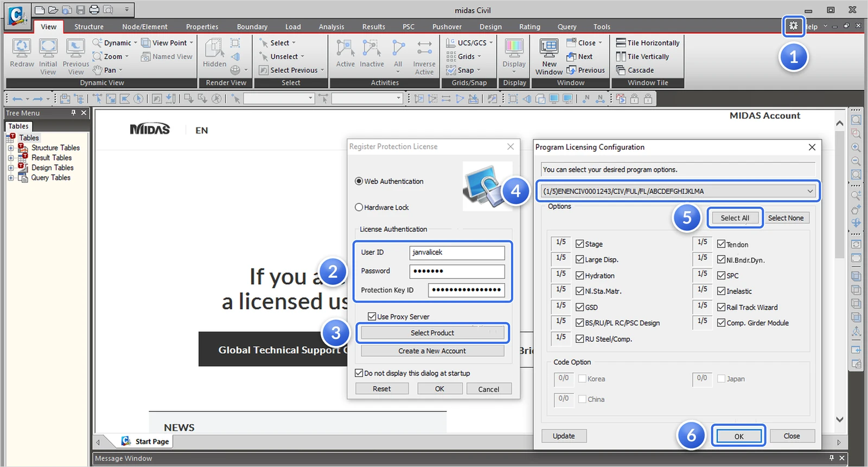
Task: Open the Pushover ribbon tab
Action: (447, 27)
